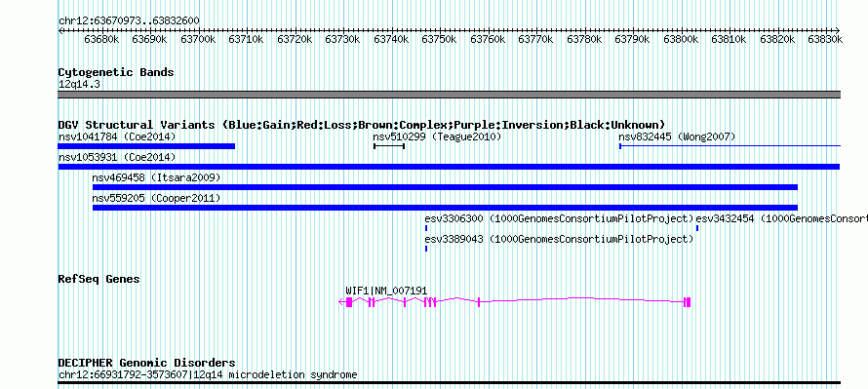Click the 63770k ruler tick label
Viewport: 868px width, 389px height.
pyautogui.click(x=535, y=39)
